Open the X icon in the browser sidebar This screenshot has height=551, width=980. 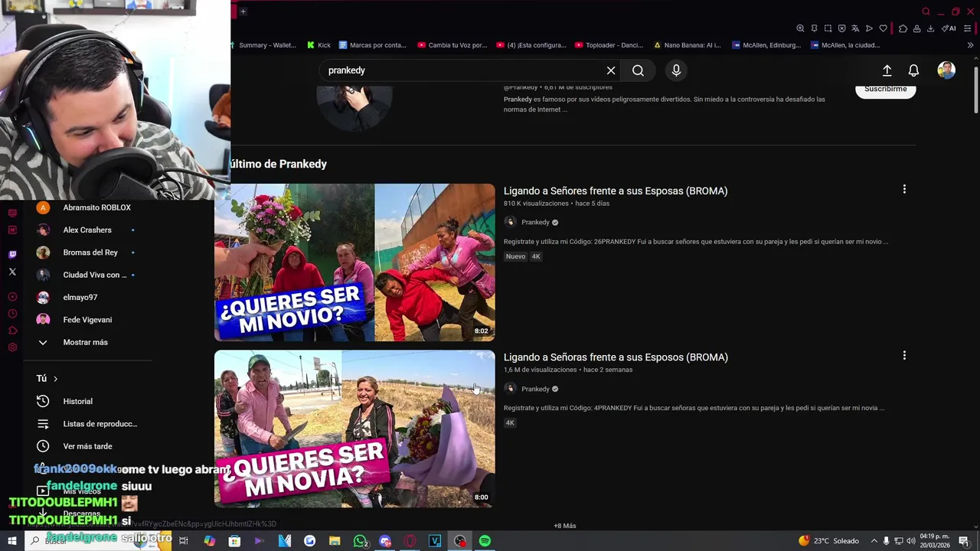pos(12,272)
